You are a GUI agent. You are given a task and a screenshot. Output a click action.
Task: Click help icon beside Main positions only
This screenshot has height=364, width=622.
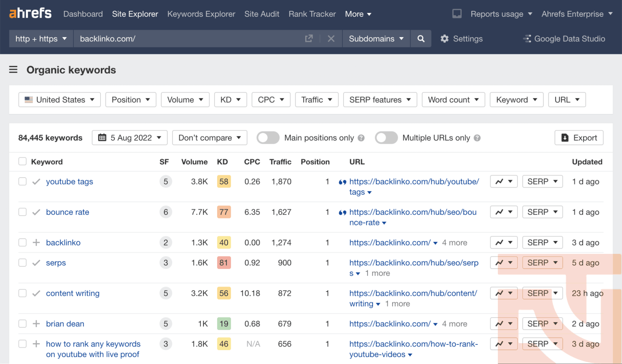[x=361, y=138]
